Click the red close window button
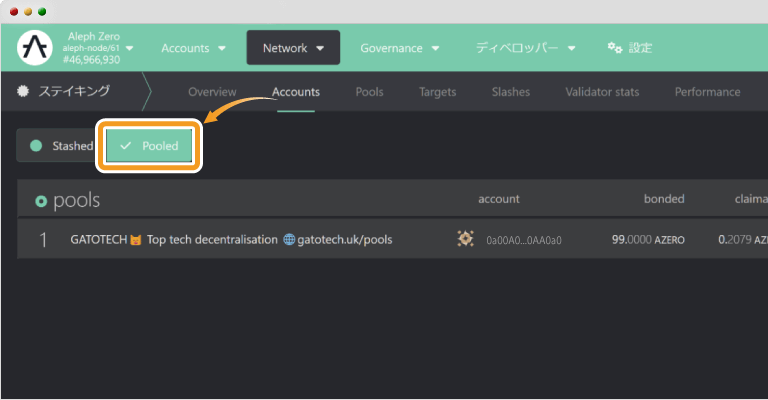 (14, 11)
